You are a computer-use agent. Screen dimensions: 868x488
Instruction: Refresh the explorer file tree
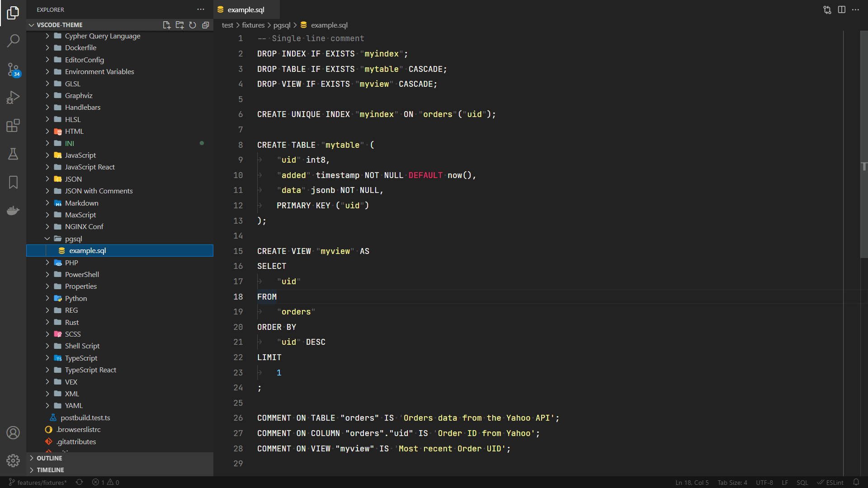[193, 25]
